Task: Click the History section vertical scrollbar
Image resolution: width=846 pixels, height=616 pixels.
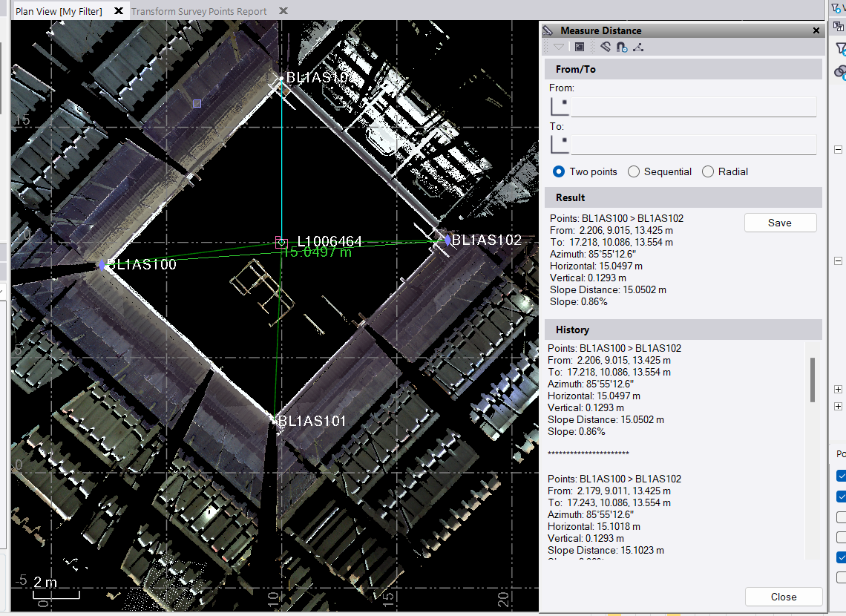Action: coord(813,379)
